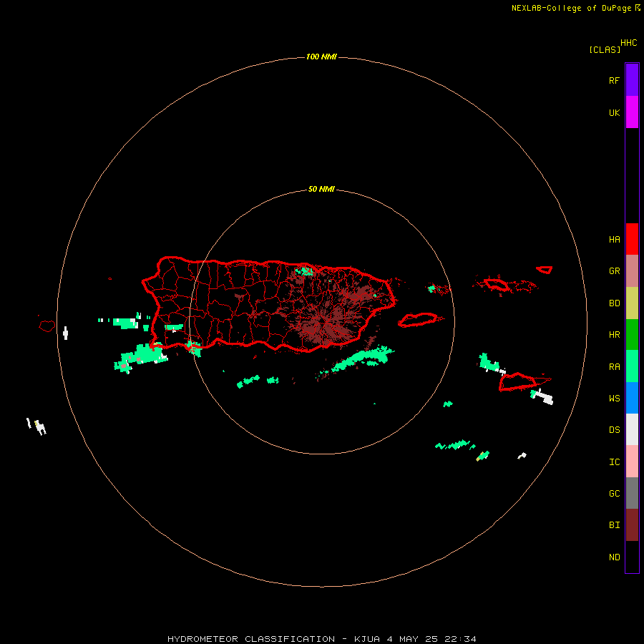Screen dimensions: 644x644
Task: Click the HA legend label
Action: [614, 239]
